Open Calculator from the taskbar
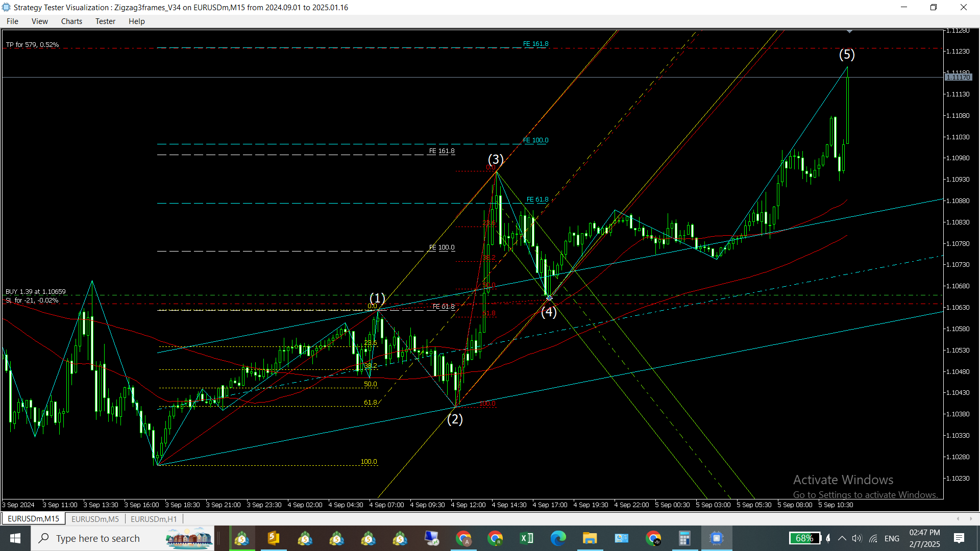Image resolution: width=980 pixels, height=551 pixels. (x=684, y=538)
